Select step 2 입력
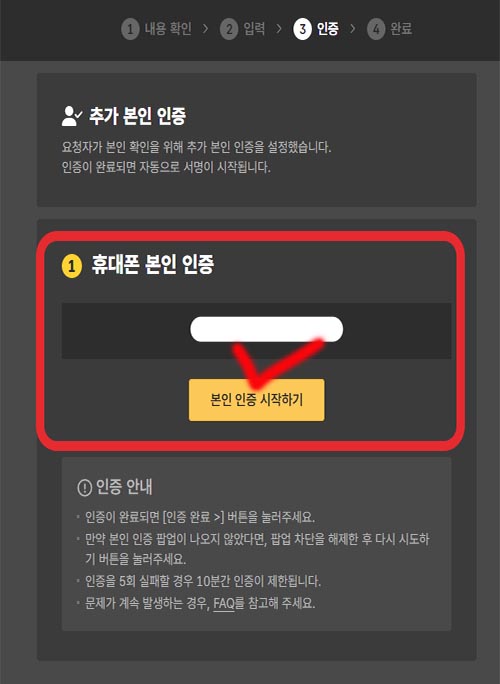Screen dimensions: 500x684 click(x=243, y=29)
